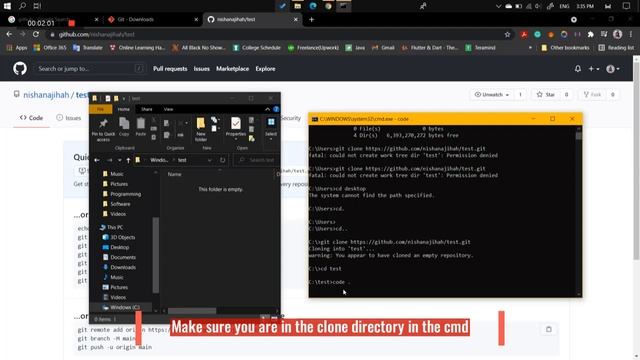Open the College Schedule bookmark
This screenshot has width=640, height=360.
coord(257,48)
